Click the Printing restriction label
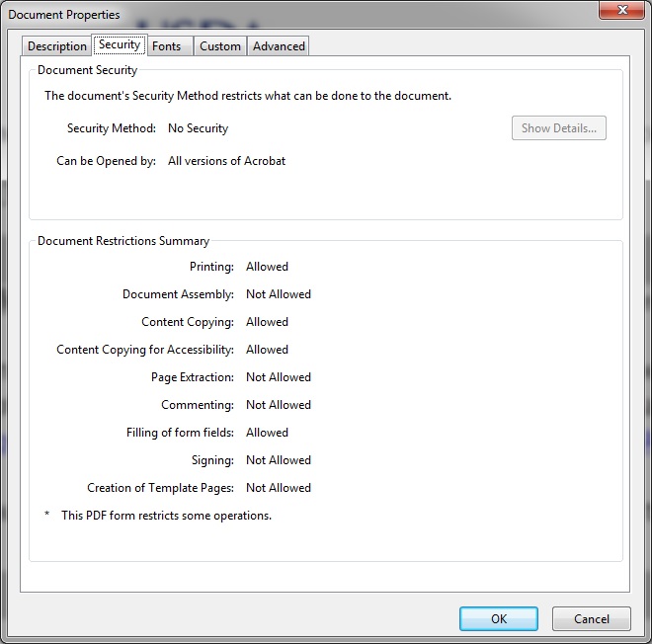Viewport: 652px width, 644px height. point(211,267)
